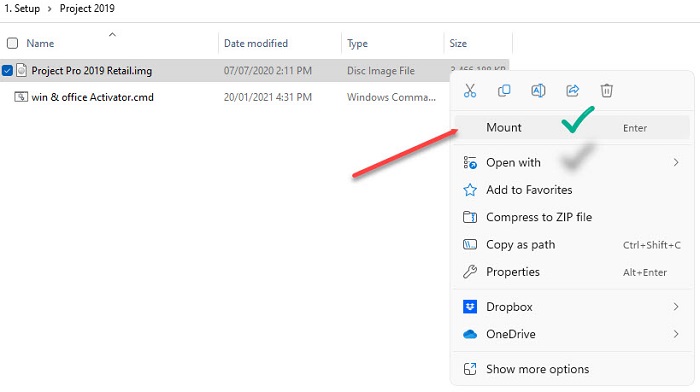Sort by the Name column header
The image size is (700, 392).
pyautogui.click(x=40, y=43)
